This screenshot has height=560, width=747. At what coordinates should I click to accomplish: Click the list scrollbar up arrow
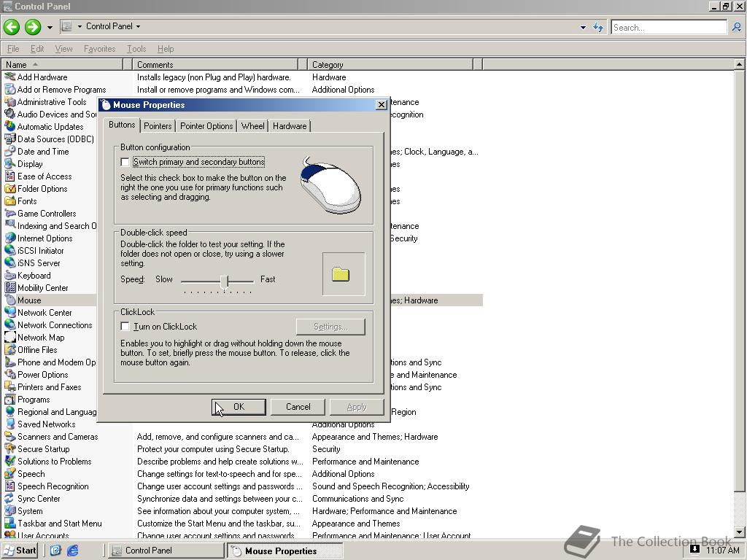[739, 64]
